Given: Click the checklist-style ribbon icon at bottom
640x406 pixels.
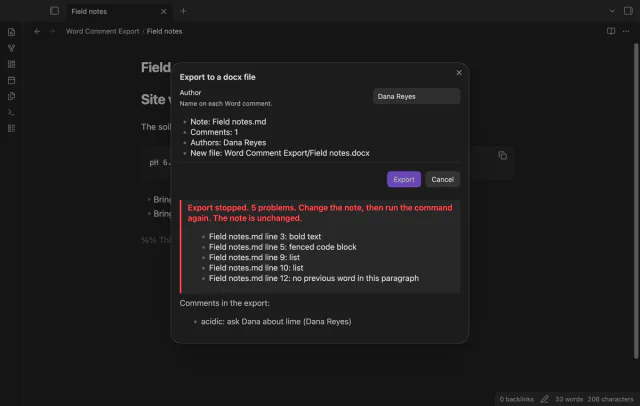Looking at the screenshot, I should pyautogui.click(x=11, y=129).
